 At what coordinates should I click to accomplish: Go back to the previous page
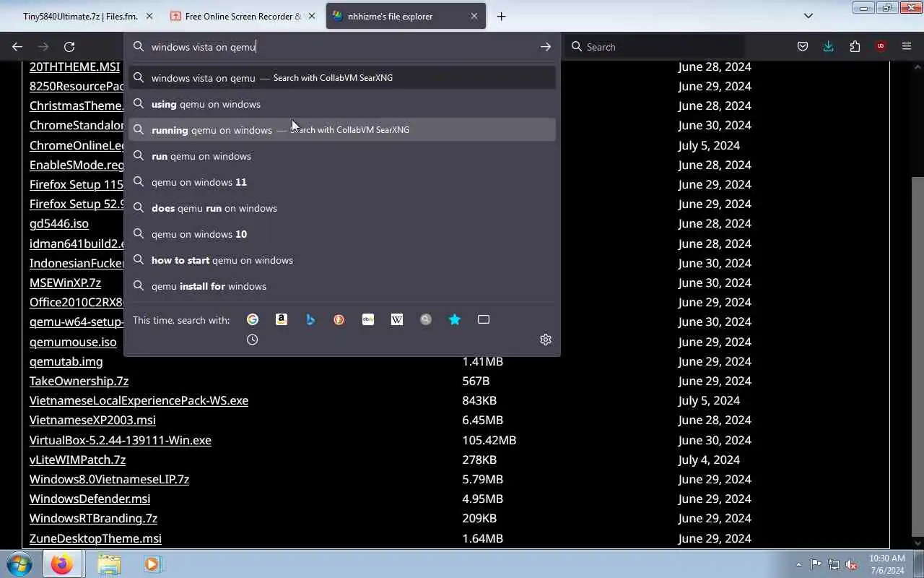[x=17, y=47]
